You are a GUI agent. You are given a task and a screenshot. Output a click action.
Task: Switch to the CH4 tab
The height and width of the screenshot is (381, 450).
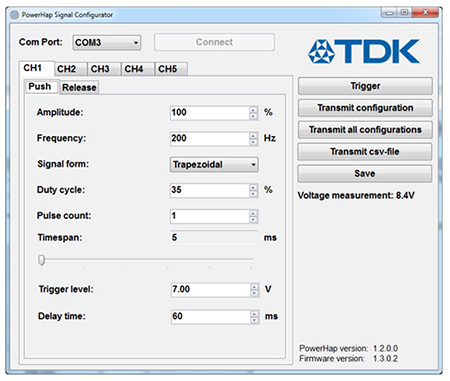[x=137, y=69]
